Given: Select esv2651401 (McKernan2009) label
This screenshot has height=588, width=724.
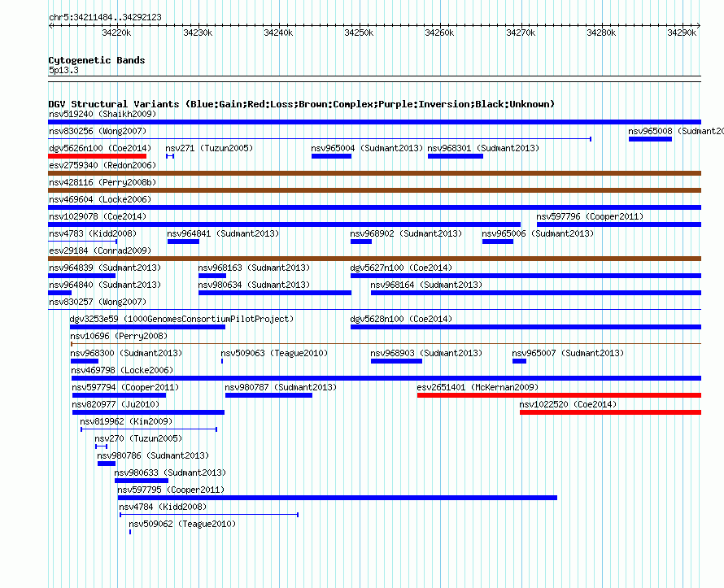Looking at the screenshot, I should (x=478, y=387).
